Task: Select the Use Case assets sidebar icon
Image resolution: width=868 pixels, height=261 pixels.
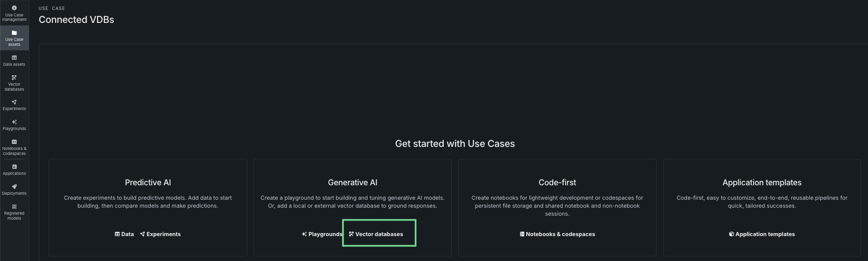Action: click(14, 38)
